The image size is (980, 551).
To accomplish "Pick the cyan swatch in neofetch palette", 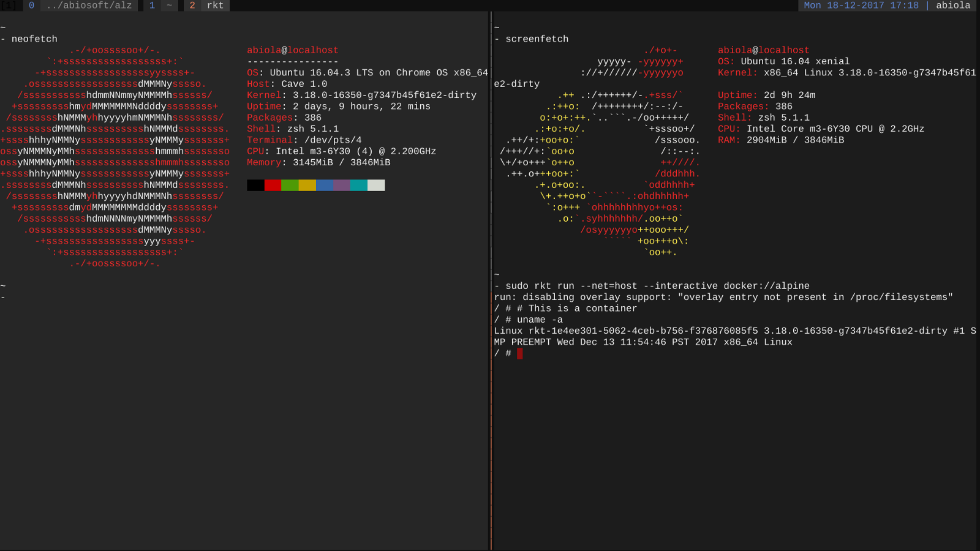I will pos(359,186).
